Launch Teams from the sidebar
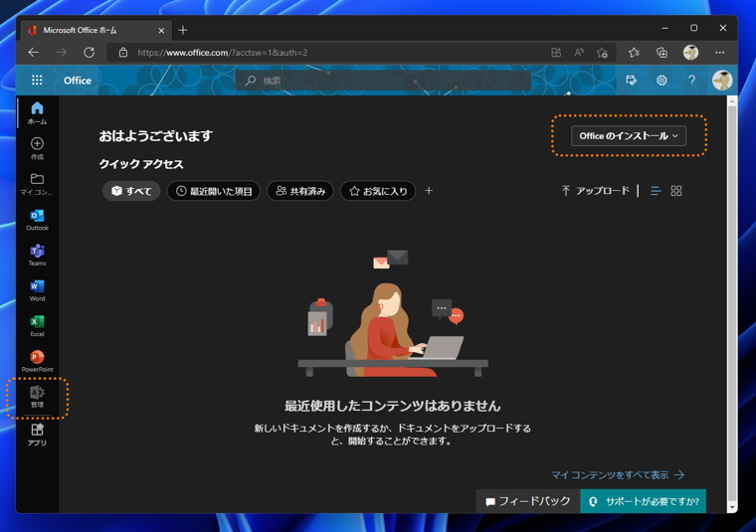Image resolution: width=756 pixels, height=532 pixels. pos(37,256)
